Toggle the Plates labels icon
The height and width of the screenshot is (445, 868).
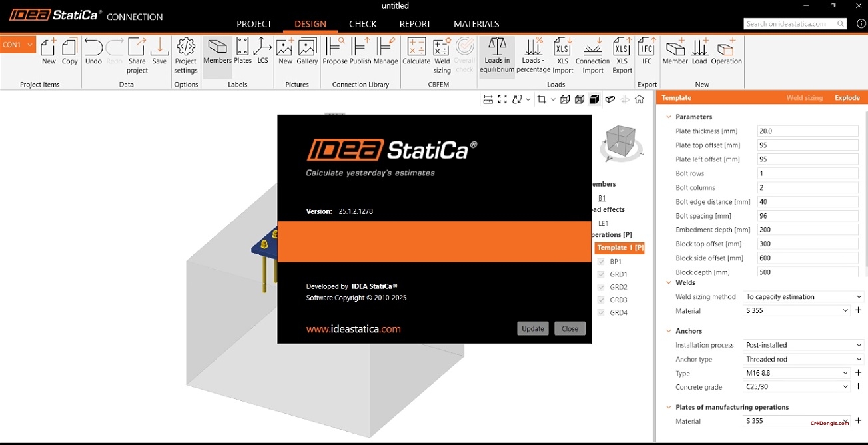[x=242, y=51]
